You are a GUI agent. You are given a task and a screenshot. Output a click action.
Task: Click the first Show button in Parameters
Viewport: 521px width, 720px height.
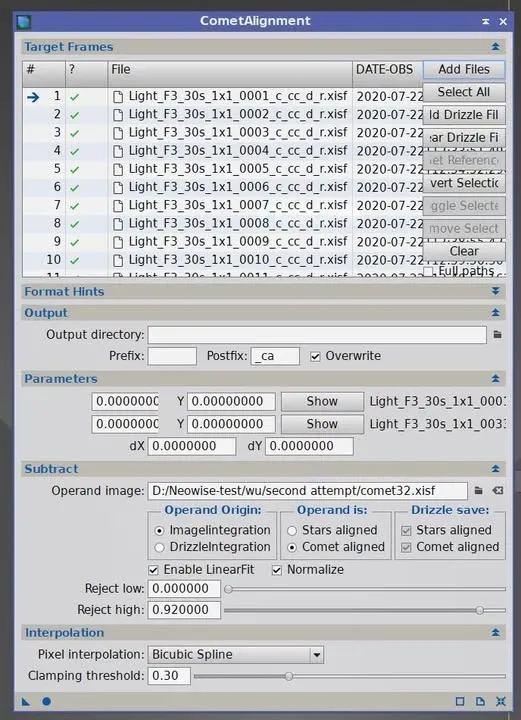pos(322,401)
